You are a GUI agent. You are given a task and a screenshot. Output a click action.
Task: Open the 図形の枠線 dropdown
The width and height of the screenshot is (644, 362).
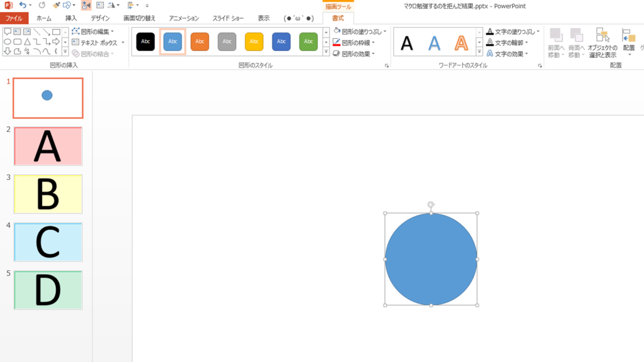(x=353, y=43)
